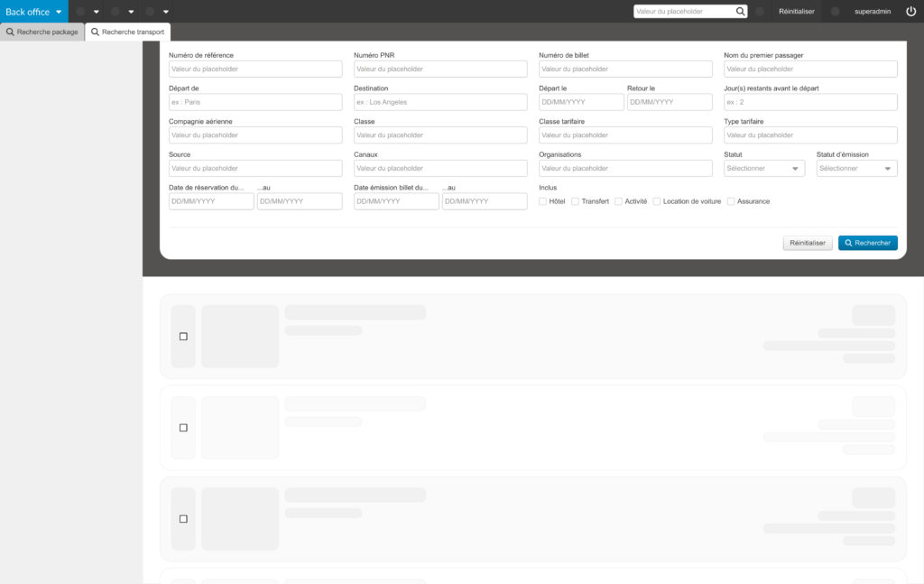The height and width of the screenshot is (584, 924).
Task: Click the round icon beside top Réinitialiser
Action: pos(760,12)
